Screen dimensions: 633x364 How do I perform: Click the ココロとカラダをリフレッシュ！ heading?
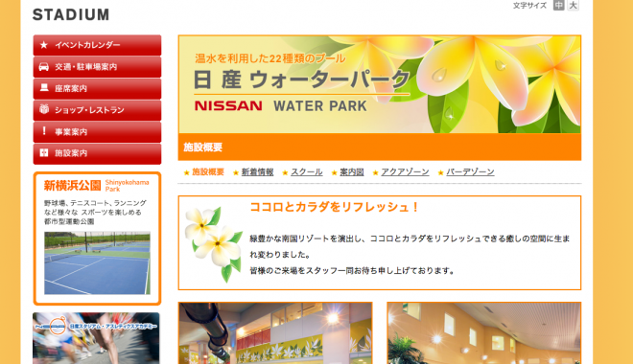[x=335, y=207]
